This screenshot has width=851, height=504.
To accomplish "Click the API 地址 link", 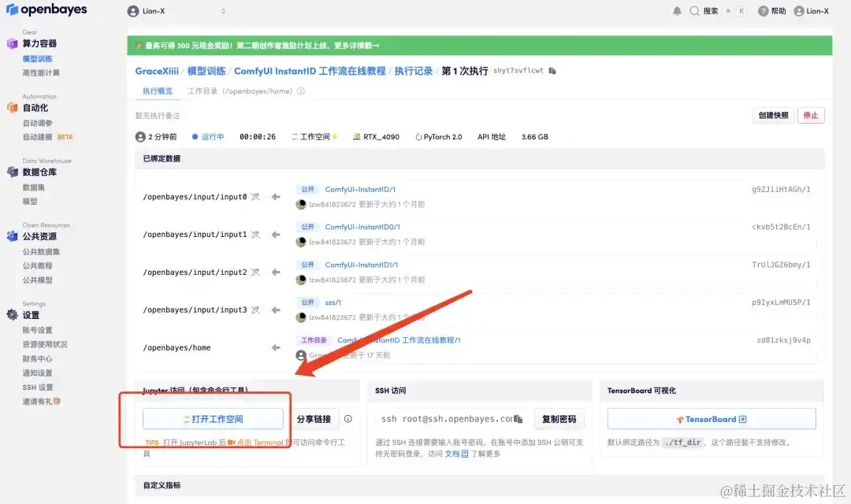I will (492, 137).
